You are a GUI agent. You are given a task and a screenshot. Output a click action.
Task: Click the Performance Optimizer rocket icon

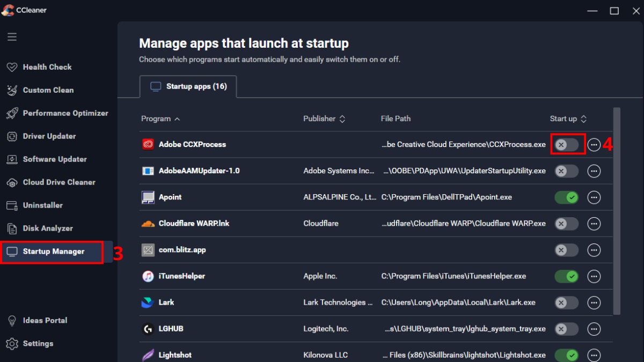pos(12,113)
